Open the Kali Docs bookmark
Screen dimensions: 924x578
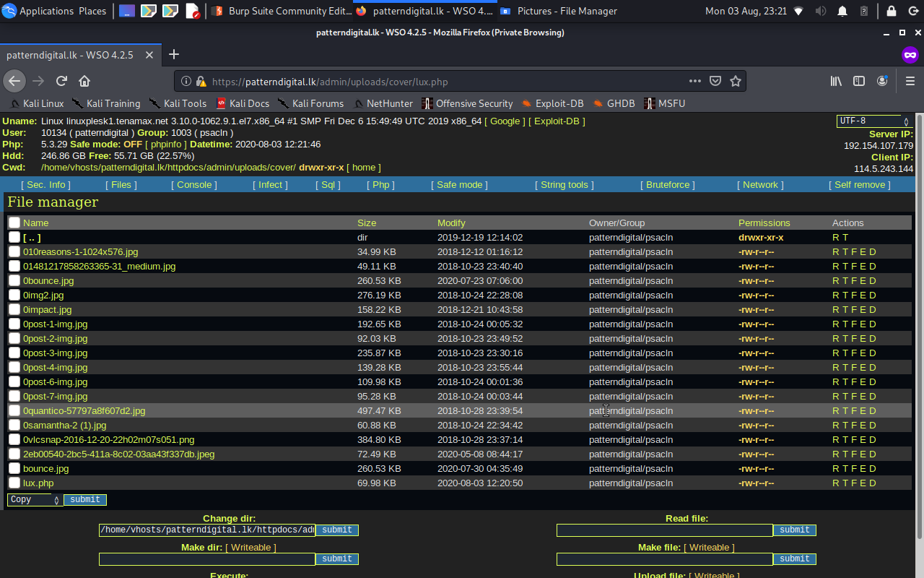[242, 103]
